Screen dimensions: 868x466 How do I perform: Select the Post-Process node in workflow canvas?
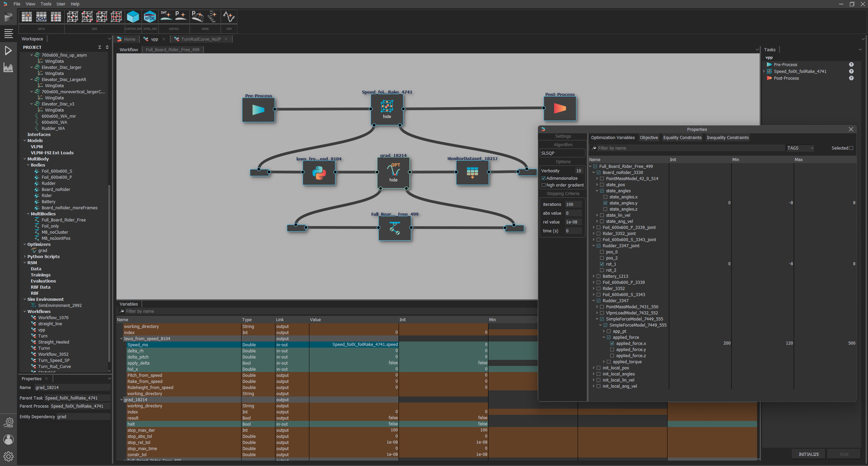coord(560,109)
